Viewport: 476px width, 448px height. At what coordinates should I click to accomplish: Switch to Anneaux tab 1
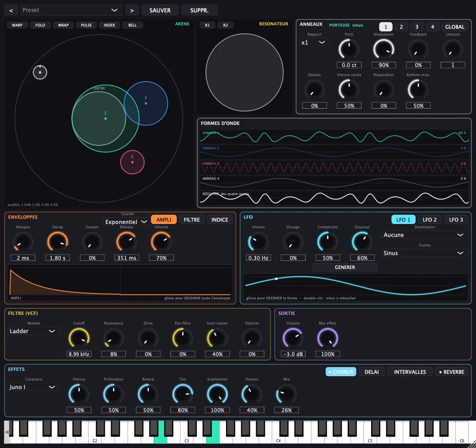[x=386, y=27]
